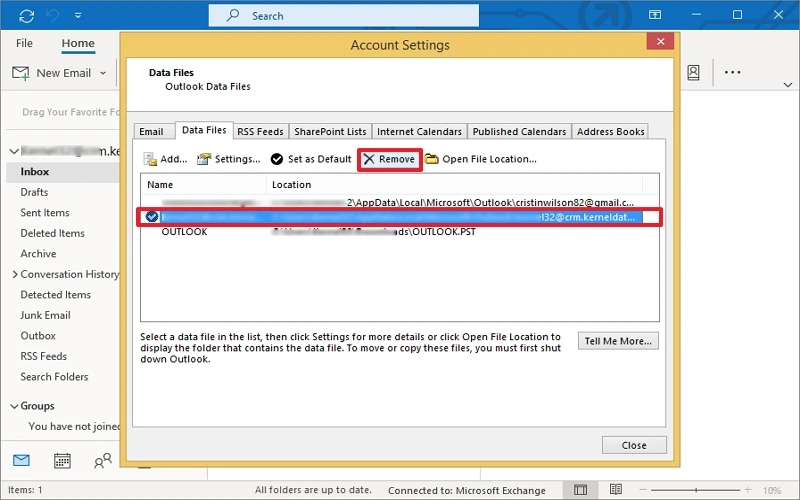Viewport: 800px width, 500px height.
Task: Open the Address Books tab
Action: click(611, 132)
